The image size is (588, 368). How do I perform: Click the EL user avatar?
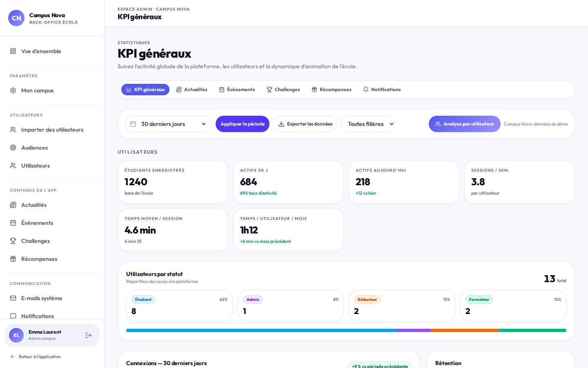tap(16, 335)
